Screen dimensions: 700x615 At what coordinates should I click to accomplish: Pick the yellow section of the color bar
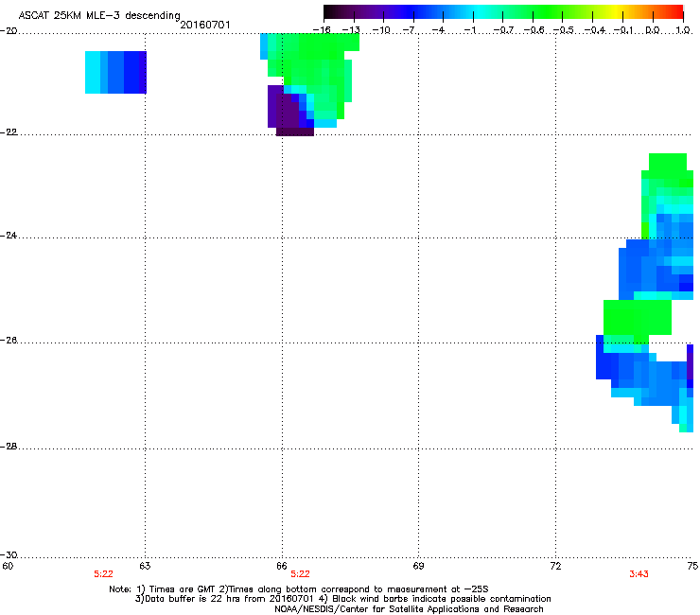(617, 11)
